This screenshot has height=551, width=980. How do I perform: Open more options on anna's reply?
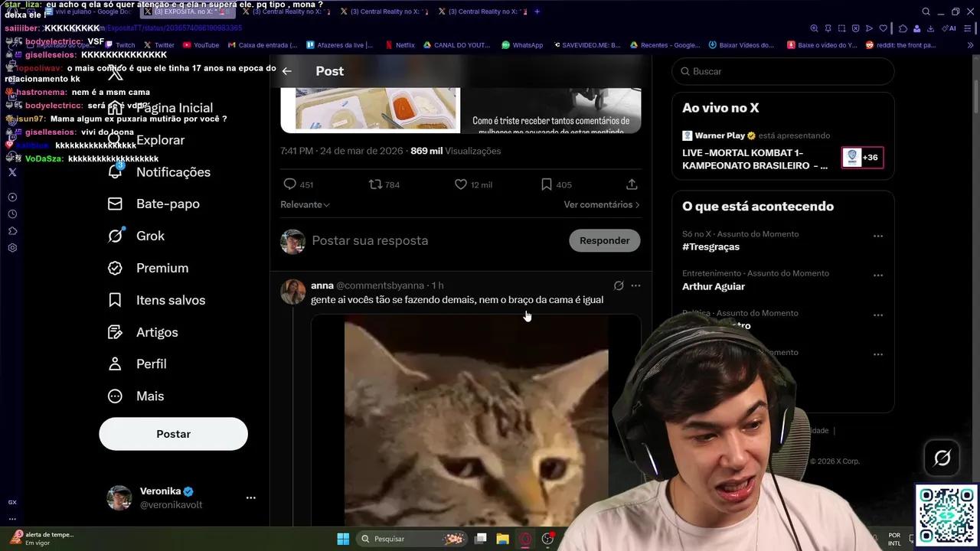[x=635, y=285]
